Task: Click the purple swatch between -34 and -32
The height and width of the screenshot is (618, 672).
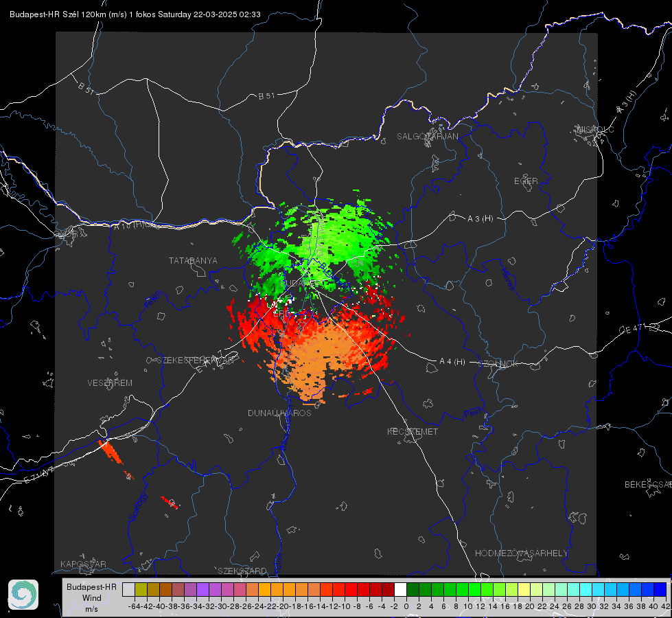Action: click(202, 589)
